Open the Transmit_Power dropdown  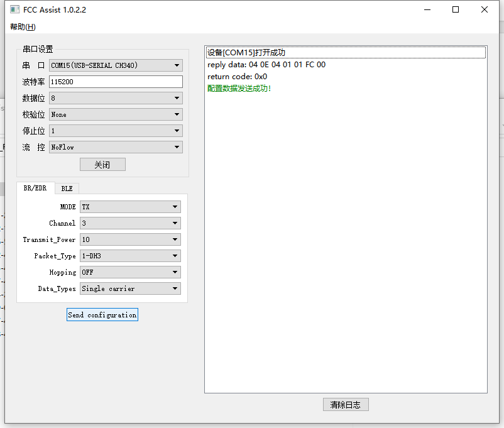[130, 239]
